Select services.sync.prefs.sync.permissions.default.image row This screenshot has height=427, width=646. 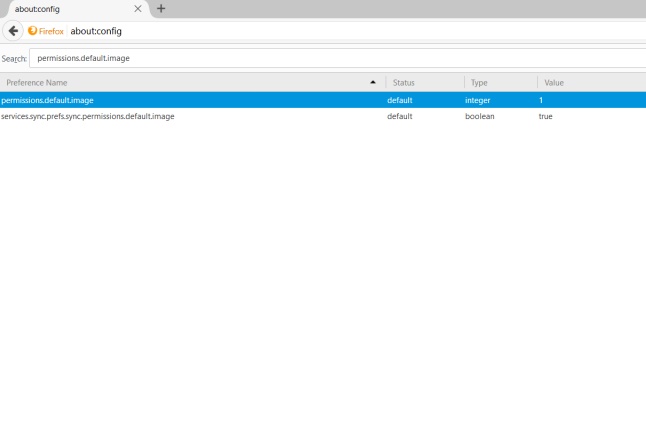(x=323, y=116)
